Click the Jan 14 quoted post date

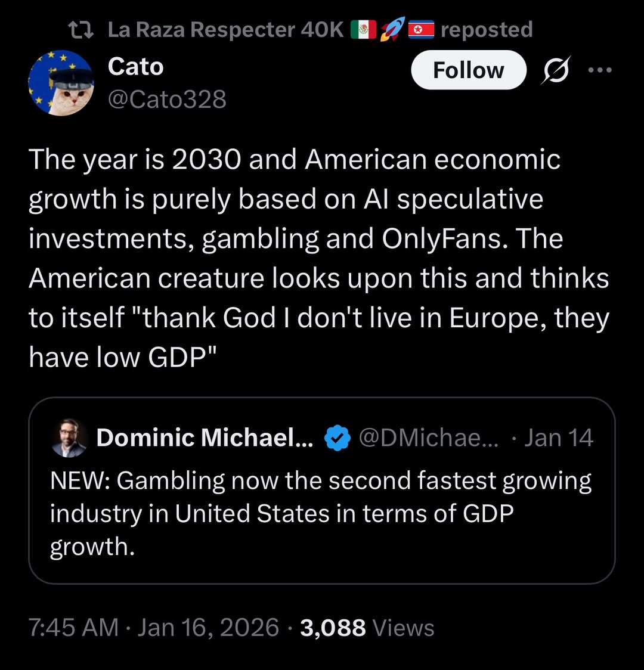[x=559, y=438]
